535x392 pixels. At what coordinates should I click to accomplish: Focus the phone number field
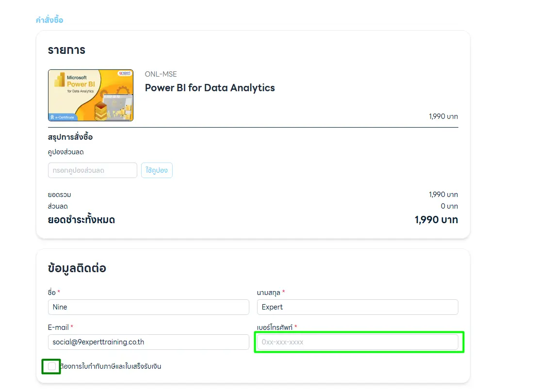click(357, 342)
